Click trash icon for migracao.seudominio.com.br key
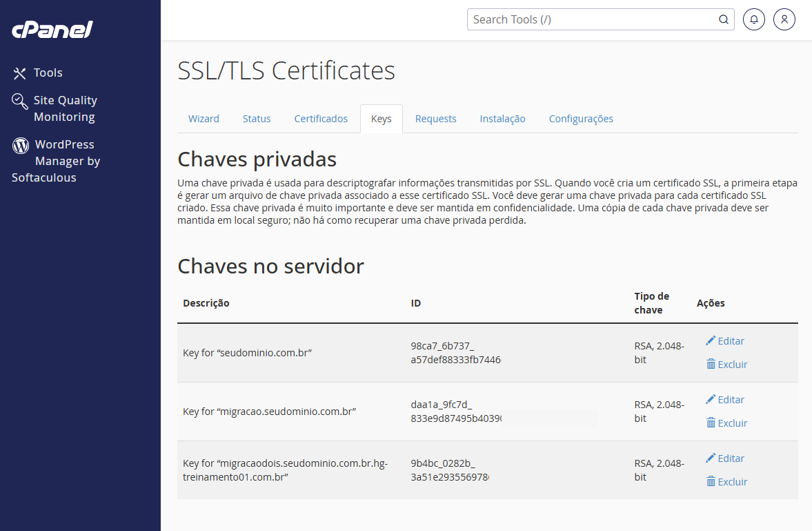812x531 pixels. click(x=711, y=423)
